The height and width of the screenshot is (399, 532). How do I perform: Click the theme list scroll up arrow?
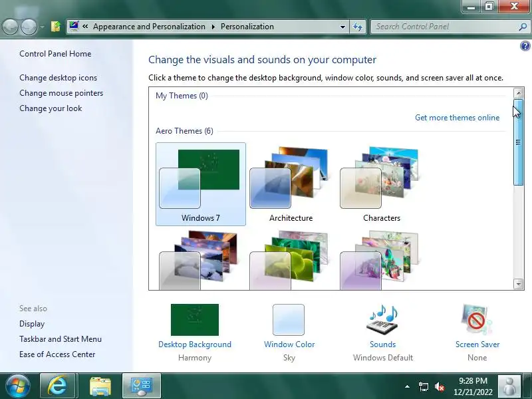point(518,92)
